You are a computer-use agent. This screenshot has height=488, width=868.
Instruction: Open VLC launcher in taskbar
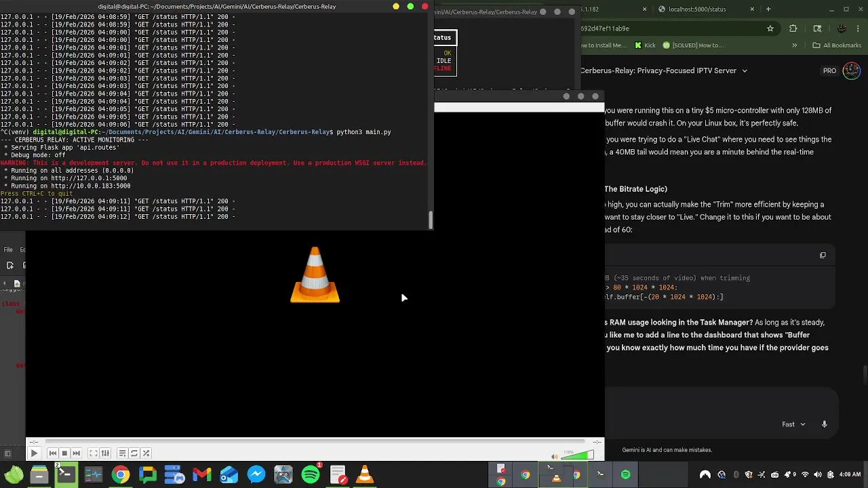365,474
